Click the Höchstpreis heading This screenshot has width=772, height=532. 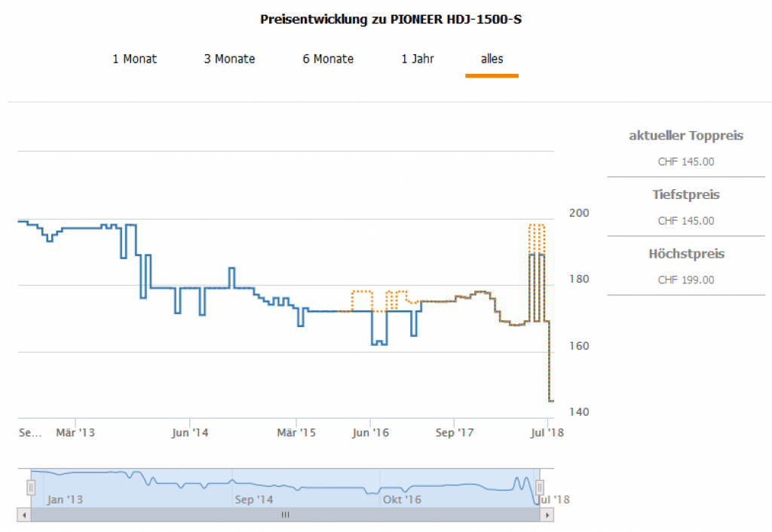[x=686, y=254]
